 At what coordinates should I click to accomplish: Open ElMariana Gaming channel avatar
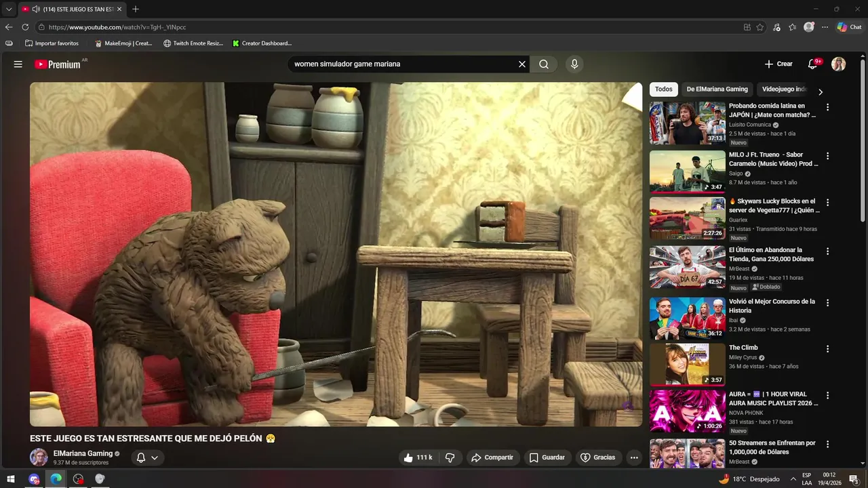39,457
